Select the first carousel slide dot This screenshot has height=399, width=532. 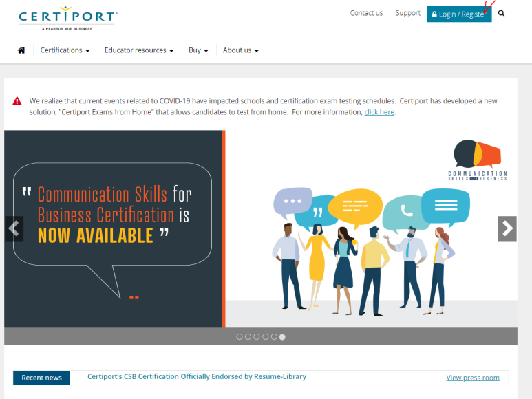240,337
